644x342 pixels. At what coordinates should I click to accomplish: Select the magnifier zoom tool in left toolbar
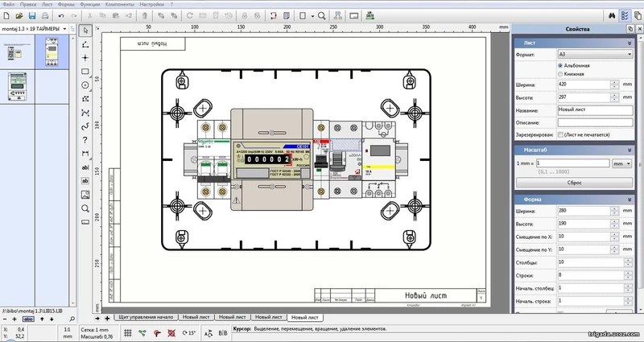coord(85,208)
